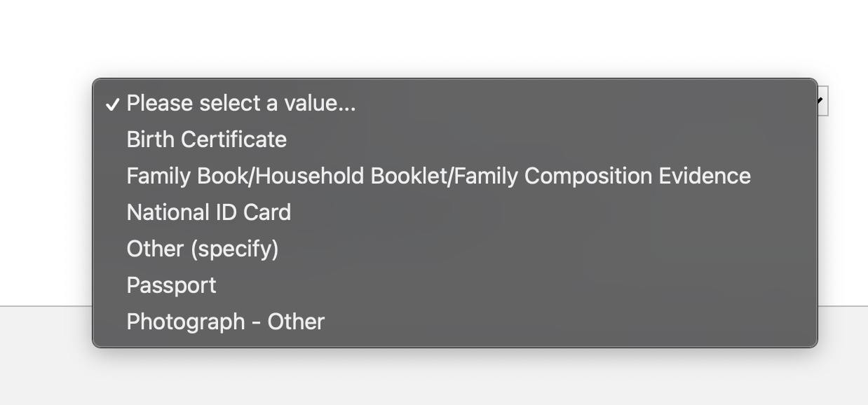This screenshot has height=405, width=868.
Task: Choose the Household Booklet document option
Action: [438, 176]
